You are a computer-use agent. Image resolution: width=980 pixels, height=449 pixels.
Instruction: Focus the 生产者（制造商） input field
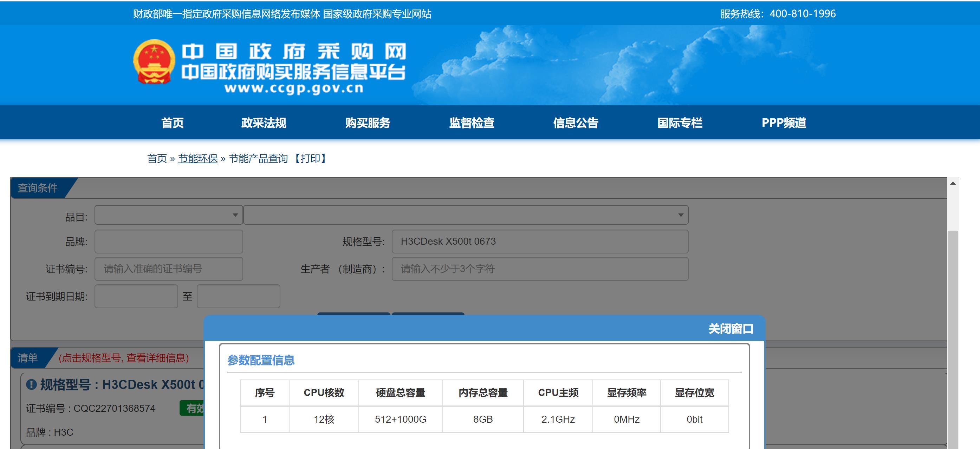(540, 269)
